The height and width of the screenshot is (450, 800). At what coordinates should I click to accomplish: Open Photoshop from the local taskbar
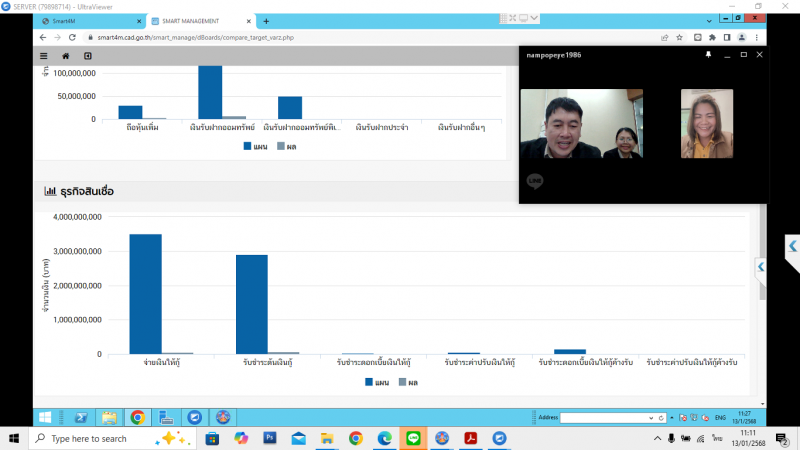pyautogui.click(x=270, y=438)
